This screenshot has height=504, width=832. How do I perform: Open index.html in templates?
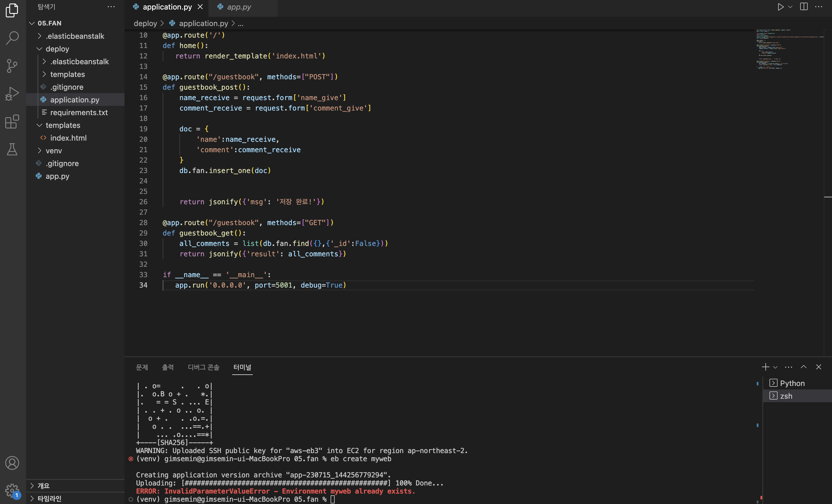[x=75, y=138]
